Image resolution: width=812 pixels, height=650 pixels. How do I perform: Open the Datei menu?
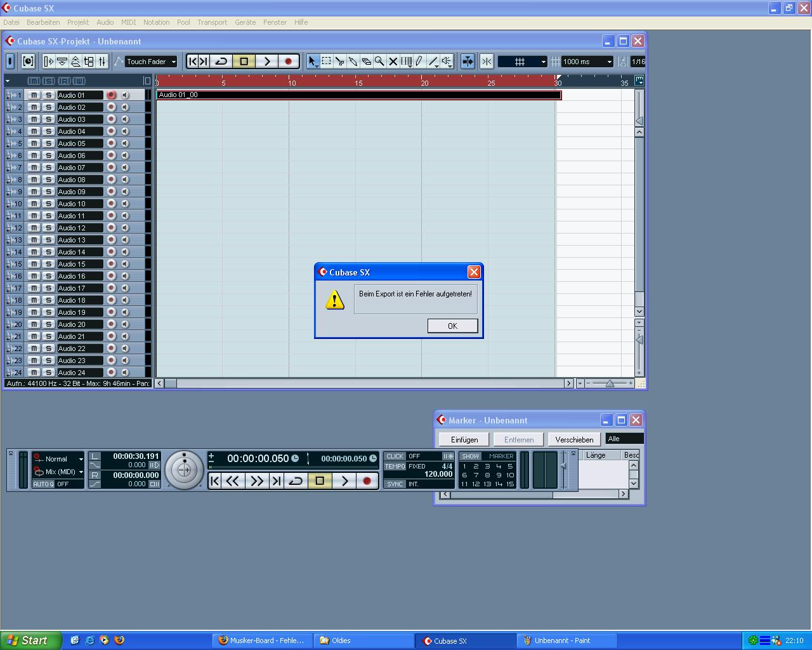pyautogui.click(x=11, y=22)
